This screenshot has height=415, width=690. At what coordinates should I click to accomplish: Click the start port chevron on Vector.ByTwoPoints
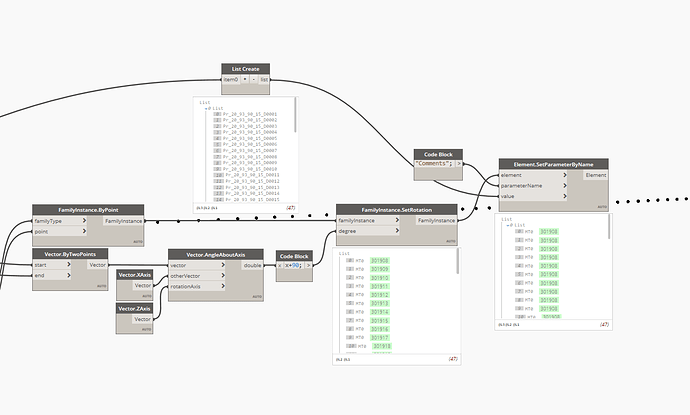tap(69, 264)
